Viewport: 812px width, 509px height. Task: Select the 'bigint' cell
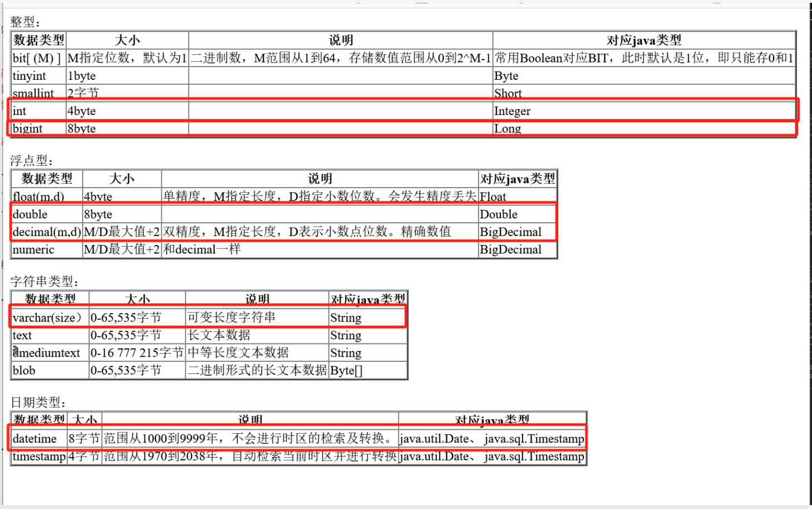[x=38, y=128]
